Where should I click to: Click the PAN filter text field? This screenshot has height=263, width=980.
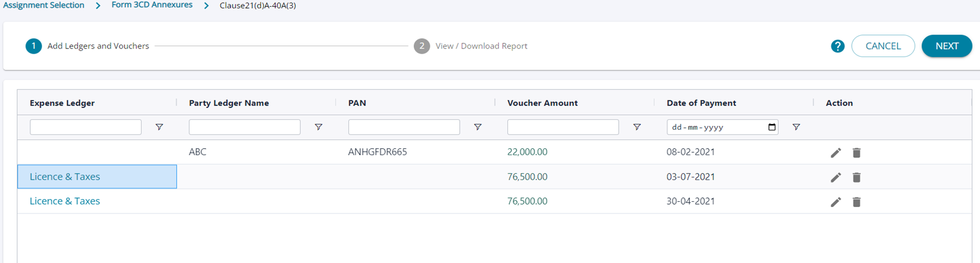click(x=404, y=127)
